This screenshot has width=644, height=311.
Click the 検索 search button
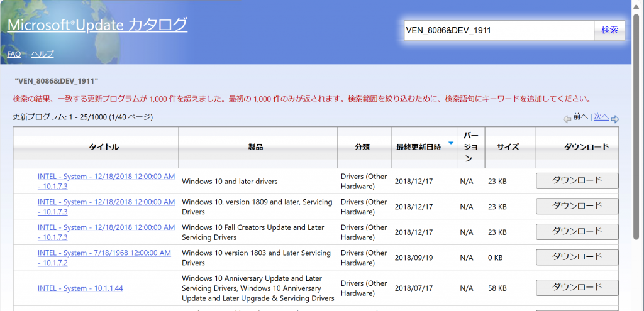[609, 30]
